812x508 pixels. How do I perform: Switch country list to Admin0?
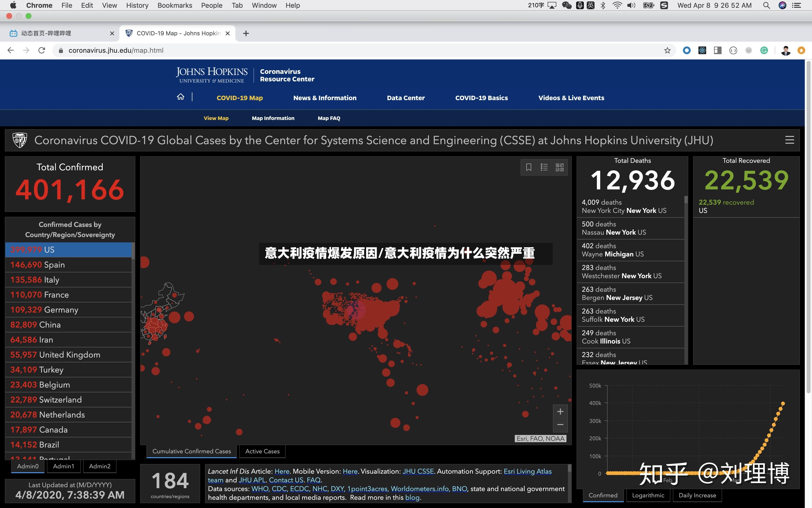coord(28,466)
